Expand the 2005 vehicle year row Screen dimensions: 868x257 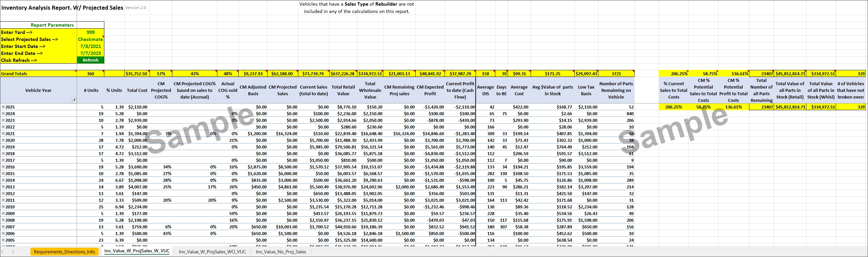pyautogui.click(x=3, y=240)
